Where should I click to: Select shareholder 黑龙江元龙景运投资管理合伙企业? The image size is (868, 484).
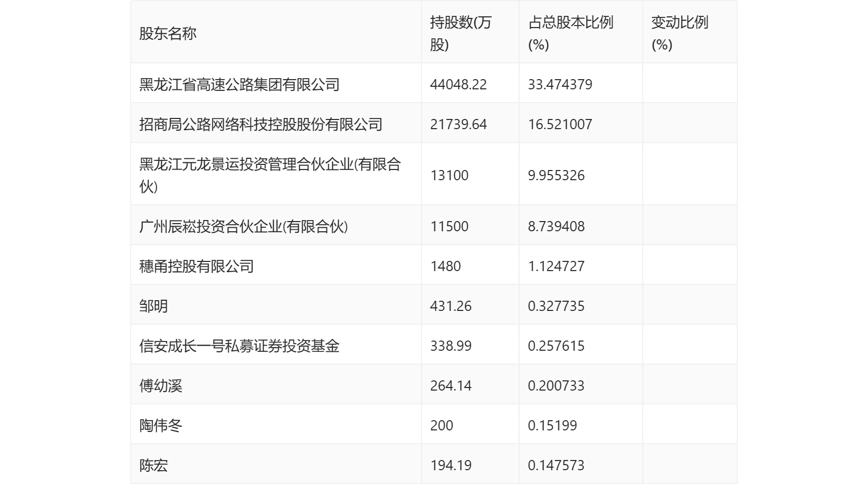coord(270,175)
